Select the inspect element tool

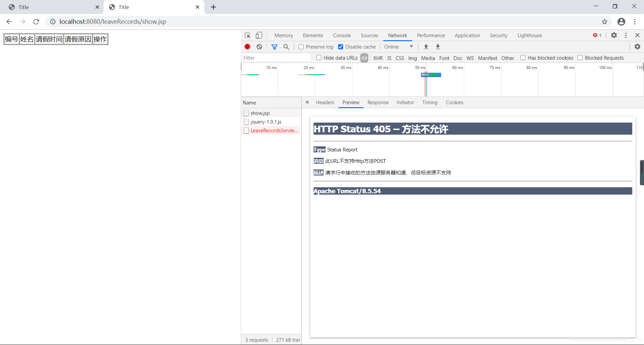click(247, 35)
